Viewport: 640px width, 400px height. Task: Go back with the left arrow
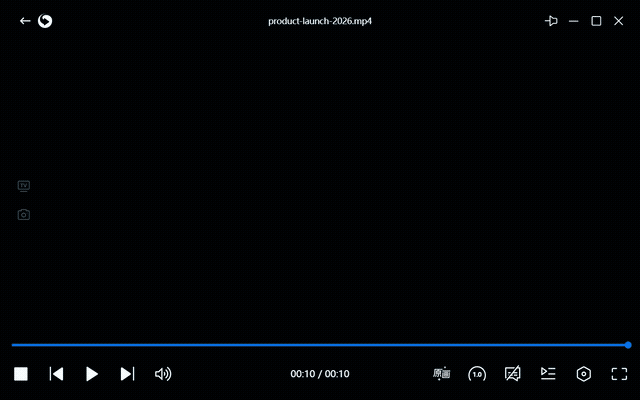[x=25, y=21]
